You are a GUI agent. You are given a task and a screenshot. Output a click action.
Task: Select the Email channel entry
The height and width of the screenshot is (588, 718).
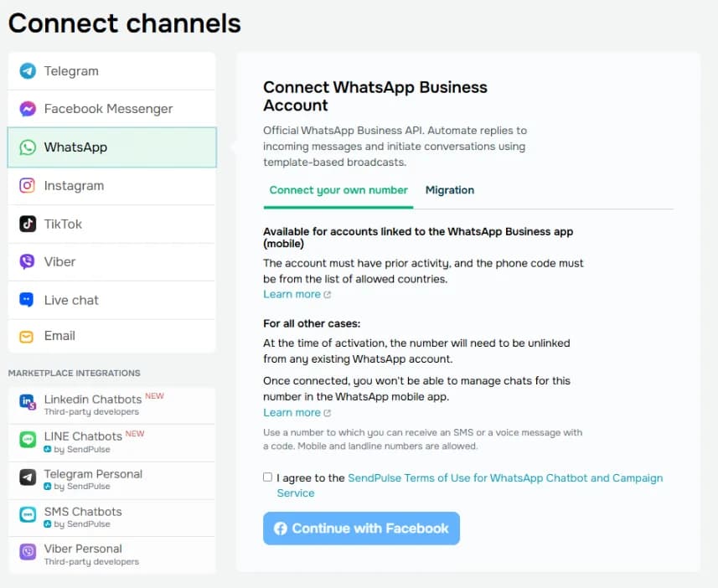(111, 336)
